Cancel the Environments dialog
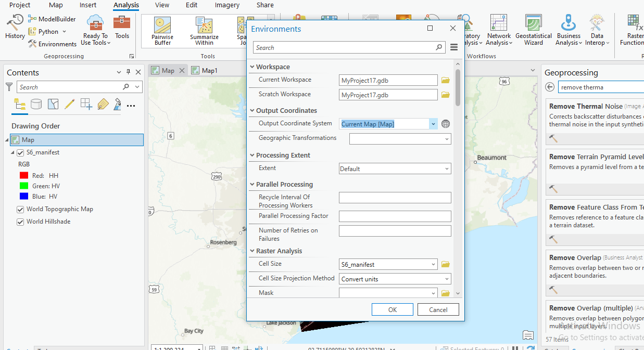 (438, 309)
